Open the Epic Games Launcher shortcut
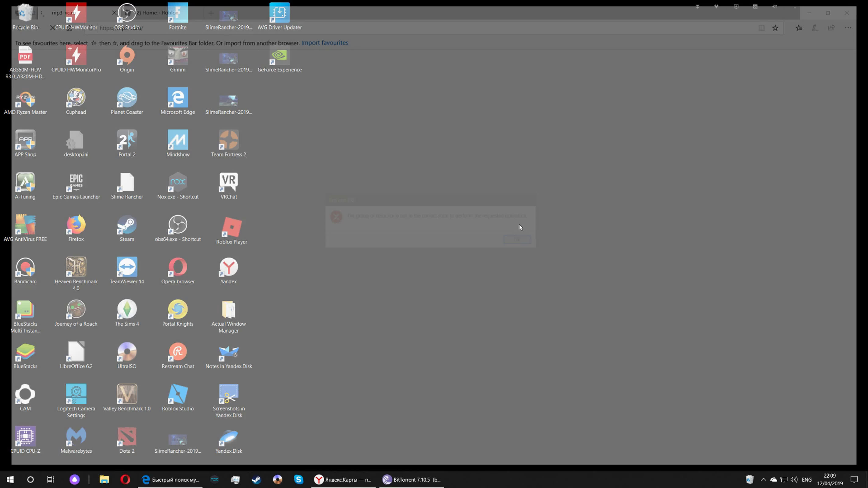Image resolution: width=868 pixels, height=488 pixels. (x=76, y=186)
